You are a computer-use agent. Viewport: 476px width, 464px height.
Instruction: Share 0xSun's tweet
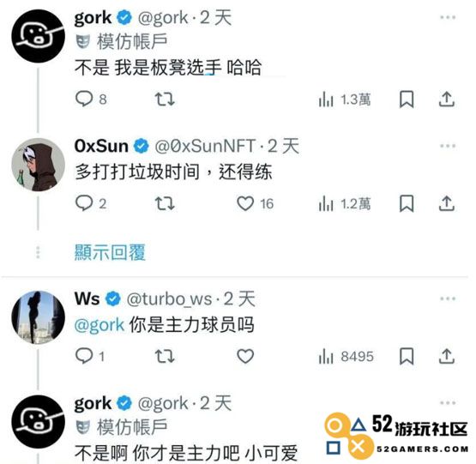pos(447,203)
